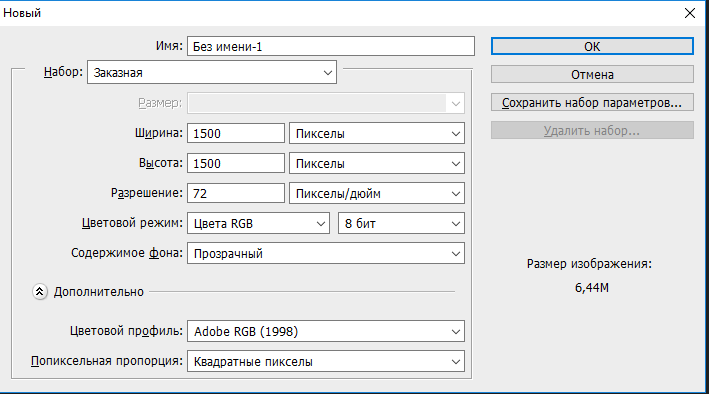
Task: Click the Новый dialog title
Action: point(22,13)
